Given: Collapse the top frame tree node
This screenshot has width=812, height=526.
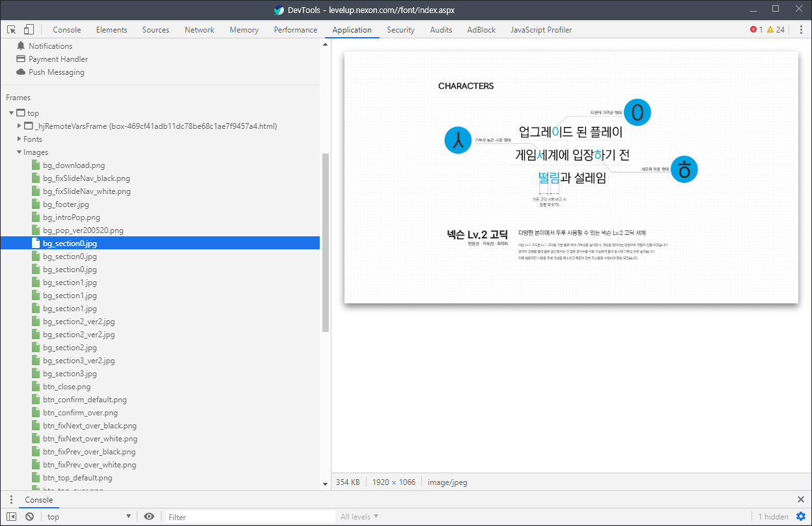Looking at the screenshot, I should click(x=11, y=113).
